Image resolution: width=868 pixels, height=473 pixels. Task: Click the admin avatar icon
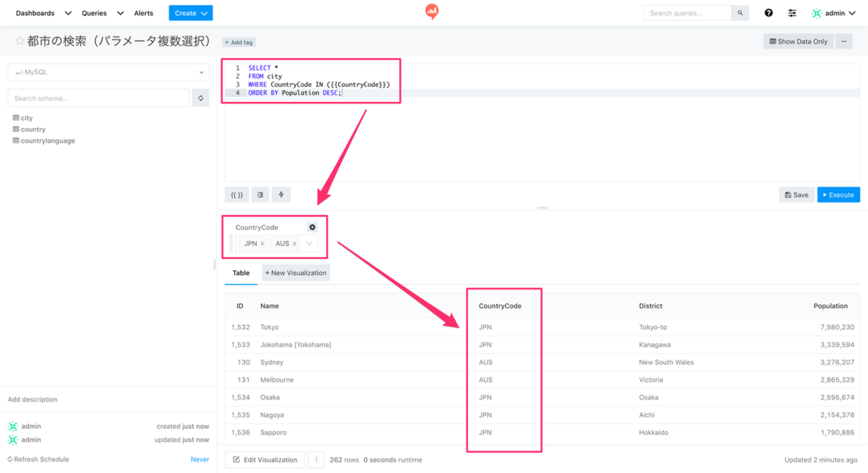tap(816, 13)
